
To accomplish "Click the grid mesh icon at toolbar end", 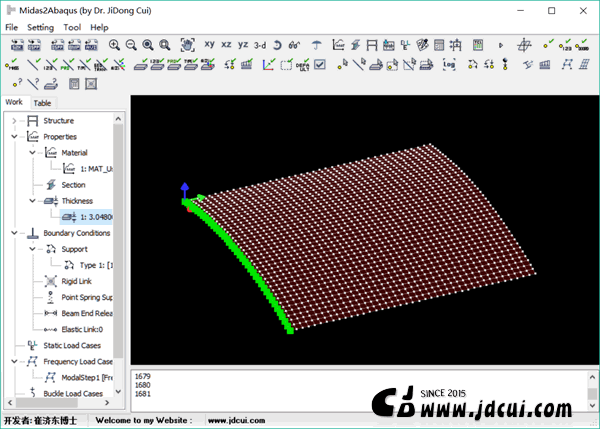I will [x=584, y=65].
